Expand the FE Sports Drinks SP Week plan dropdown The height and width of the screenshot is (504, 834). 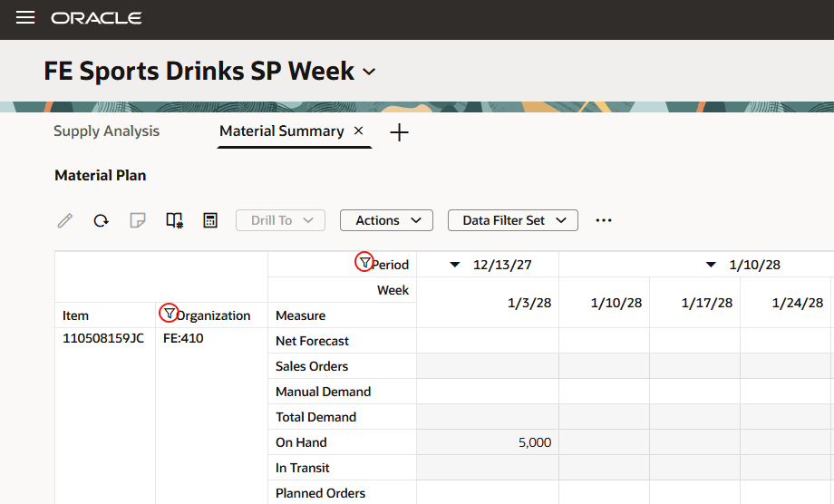369,72
